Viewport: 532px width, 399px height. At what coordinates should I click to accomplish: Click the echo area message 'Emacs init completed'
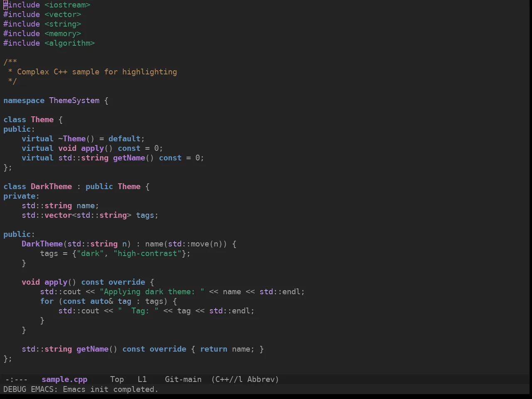click(x=110, y=389)
